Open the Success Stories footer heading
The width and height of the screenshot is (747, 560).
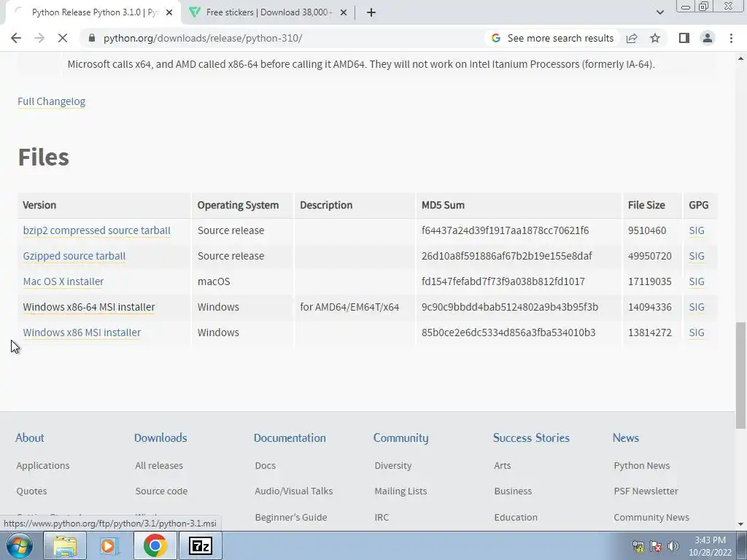pyautogui.click(x=531, y=437)
